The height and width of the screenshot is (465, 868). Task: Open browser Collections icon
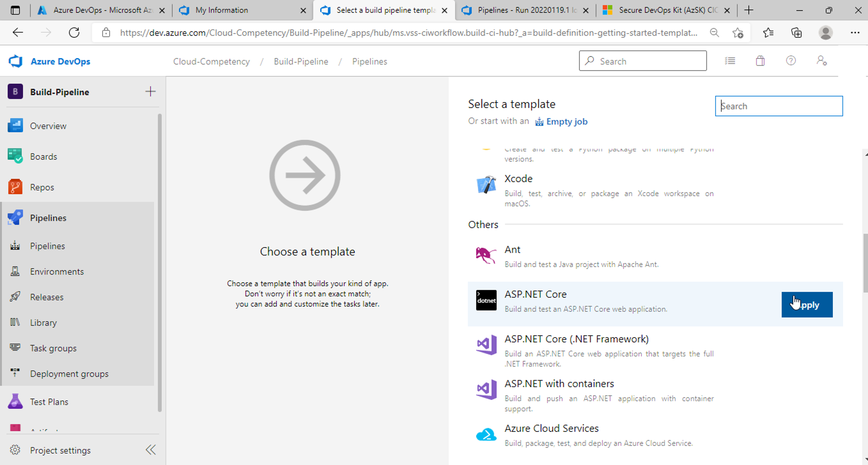click(796, 33)
